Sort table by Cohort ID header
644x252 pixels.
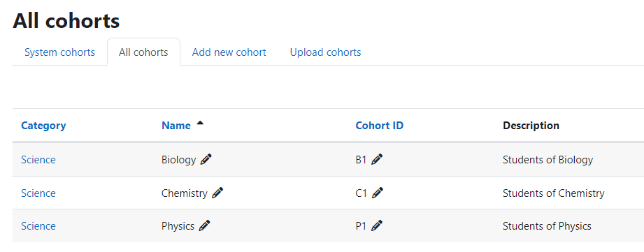[380, 126]
